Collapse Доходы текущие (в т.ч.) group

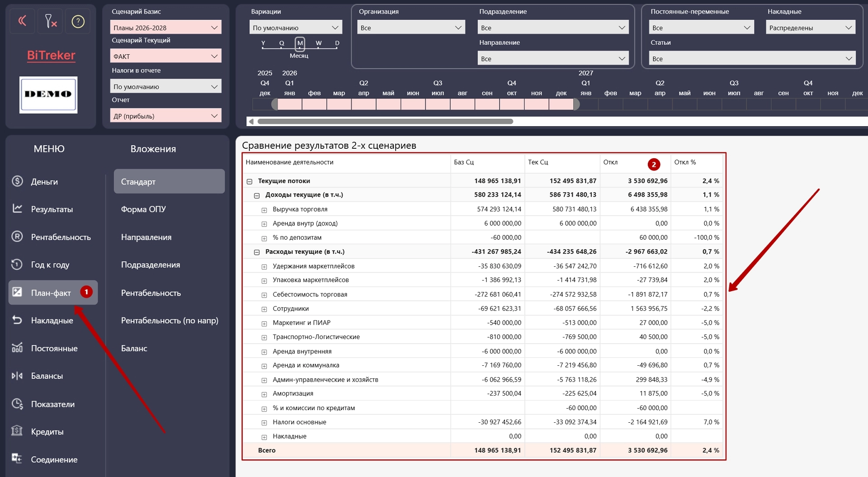coord(257,195)
